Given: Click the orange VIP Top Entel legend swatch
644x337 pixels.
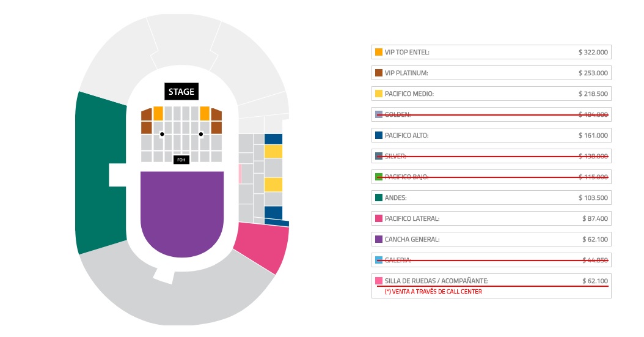Looking at the screenshot, I should coord(379,53).
